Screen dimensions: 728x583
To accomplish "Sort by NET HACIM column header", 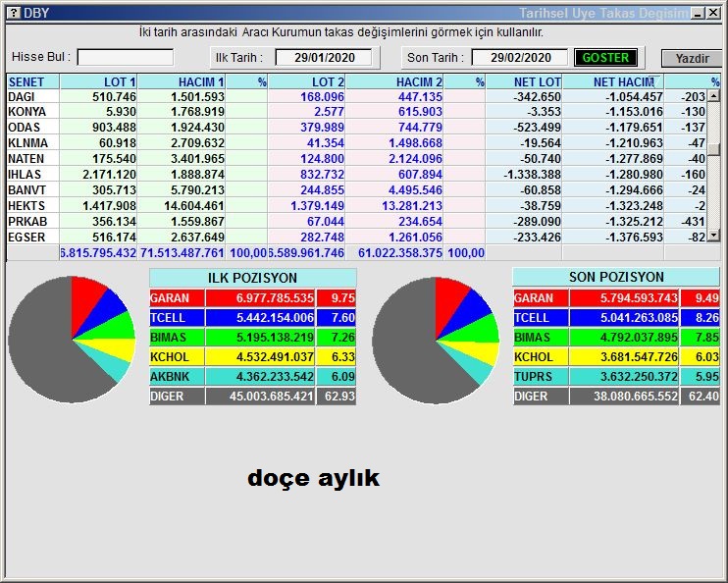I will pyautogui.click(x=613, y=82).
